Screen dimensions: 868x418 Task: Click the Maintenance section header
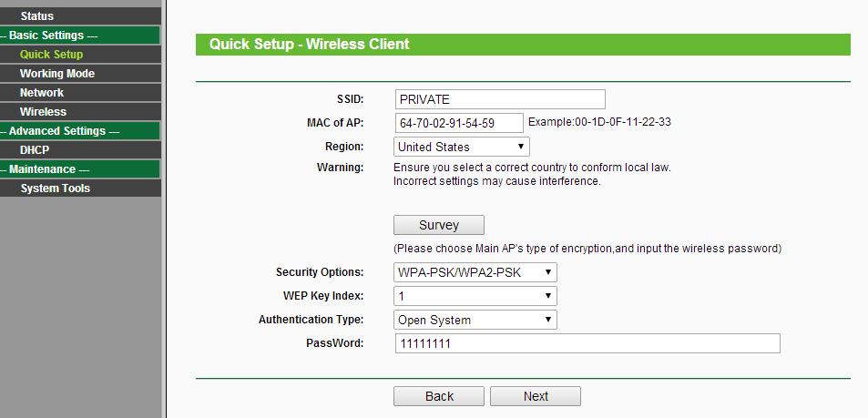(x=80, y=169)
